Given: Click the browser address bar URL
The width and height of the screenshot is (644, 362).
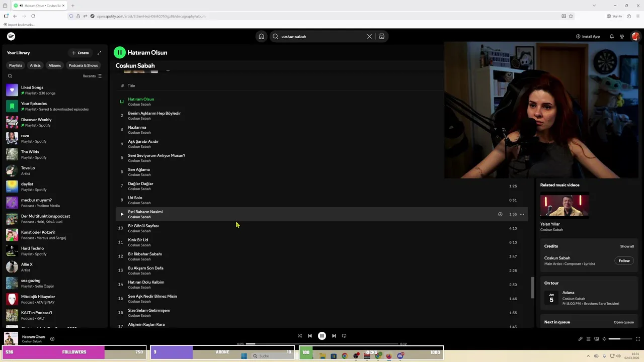Looking at the screenshot, I should (x=151, y=16).
